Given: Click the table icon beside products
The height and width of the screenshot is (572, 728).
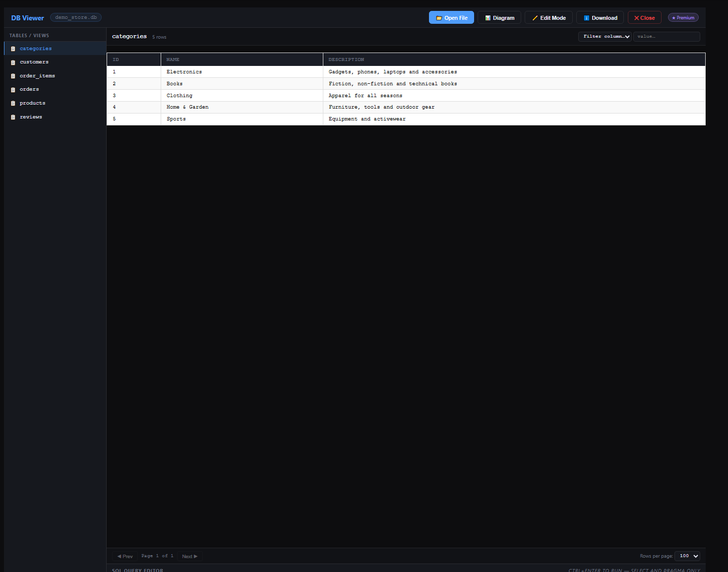Looking at the screenshot, I should click(13, 103).
